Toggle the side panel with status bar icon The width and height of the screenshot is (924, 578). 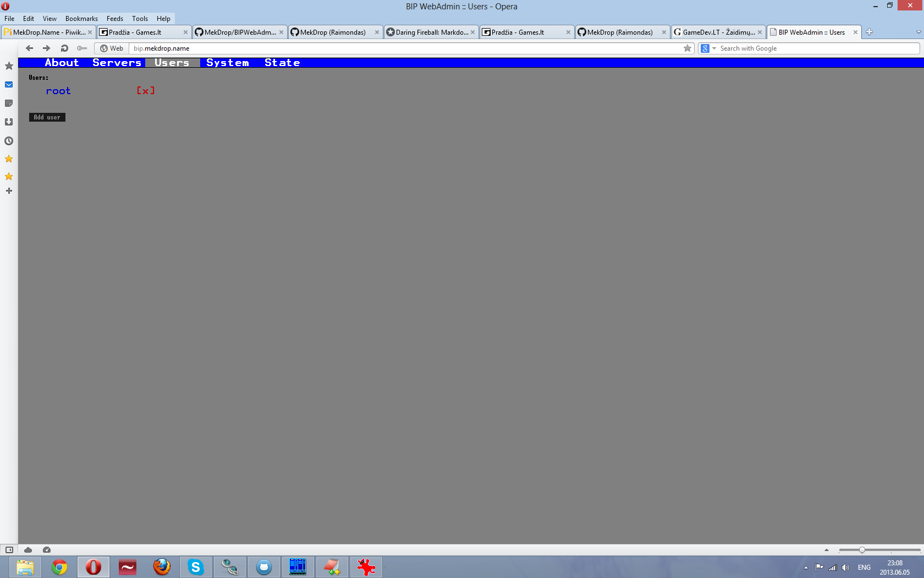click(x=9, y=550)
